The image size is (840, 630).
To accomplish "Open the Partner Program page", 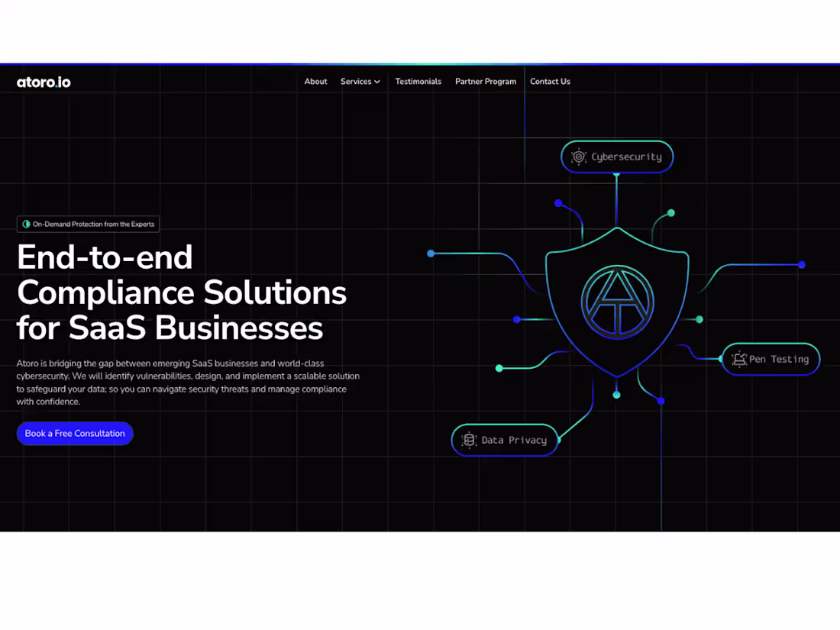I will [486, 82].
